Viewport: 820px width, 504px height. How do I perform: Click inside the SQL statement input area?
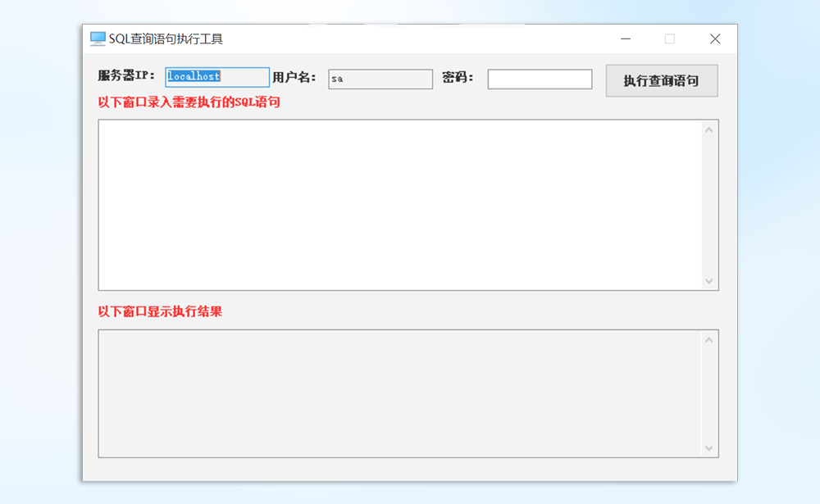tap(400, 205)
